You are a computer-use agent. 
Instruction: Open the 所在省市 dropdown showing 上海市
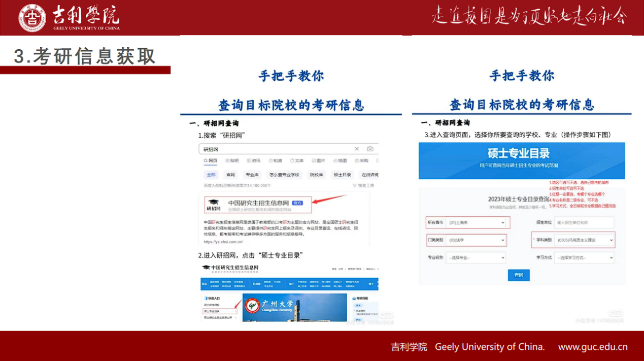tap(474, 222)
